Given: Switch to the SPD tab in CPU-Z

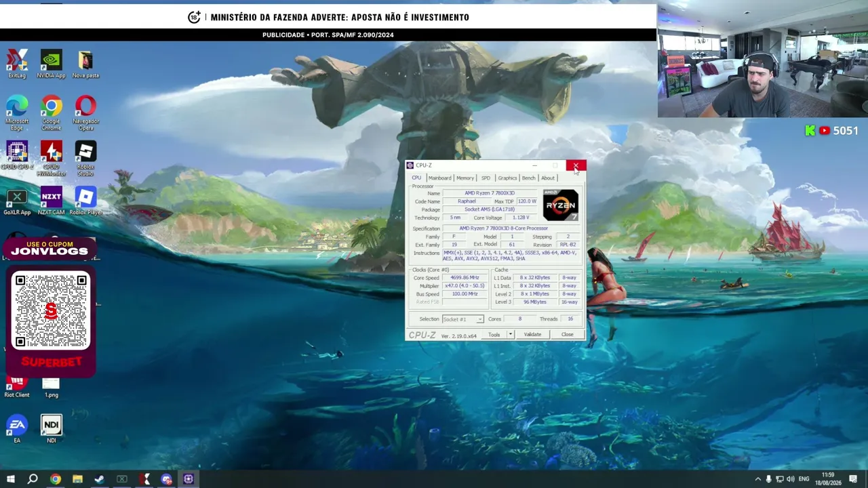Looking at the screenshot, I should coord(486,178).
